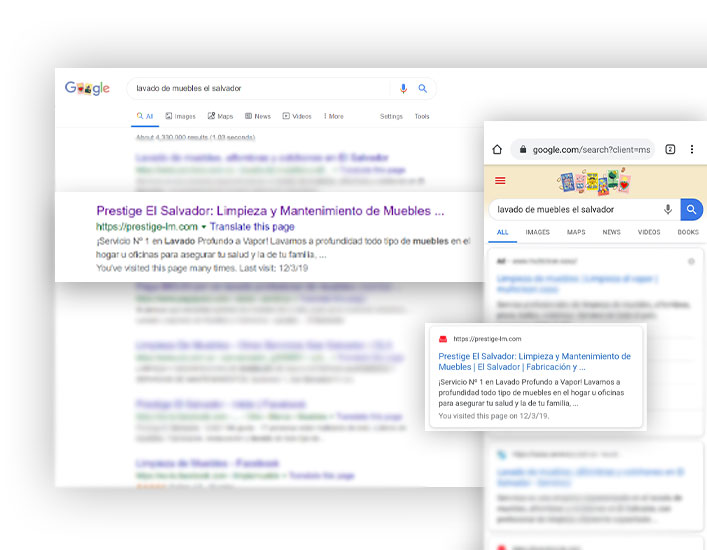707x550 pixels.
Task: Tap the home icon in mobile browser
Action: tap(497, 149)
